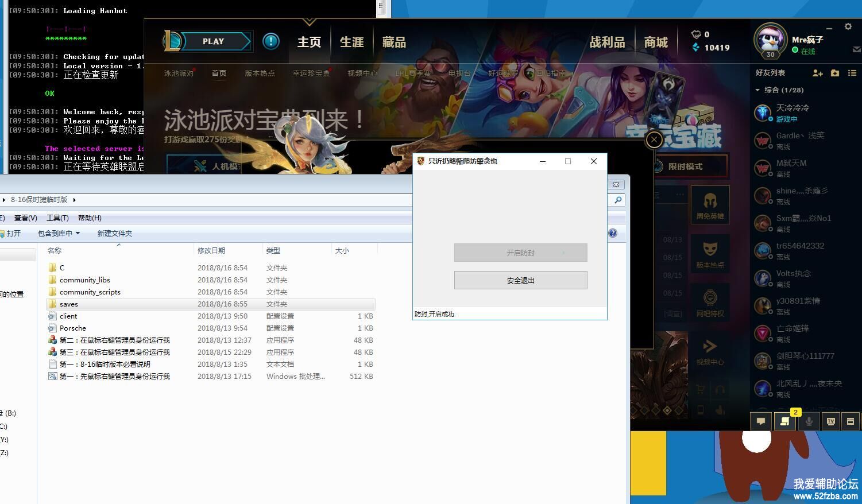Open the 工具(T) menu
862x504 pixels.
click(x=57, y=218)
